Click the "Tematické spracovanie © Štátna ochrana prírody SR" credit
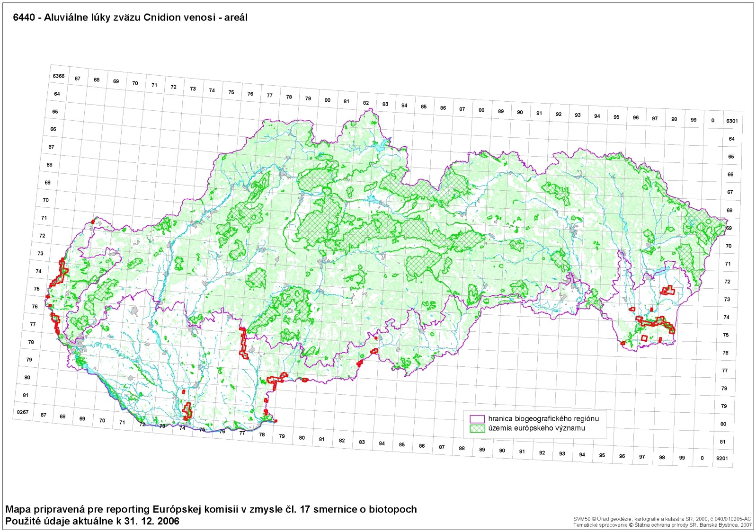The width and height of the screenshot is (756, 532). click(662, 525)
